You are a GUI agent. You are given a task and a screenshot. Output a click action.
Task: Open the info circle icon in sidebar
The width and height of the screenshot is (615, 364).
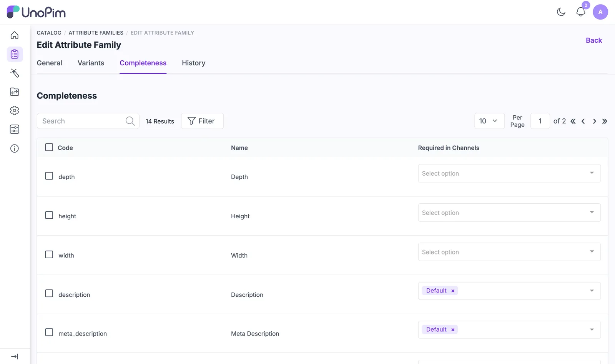tap(15, 148)
